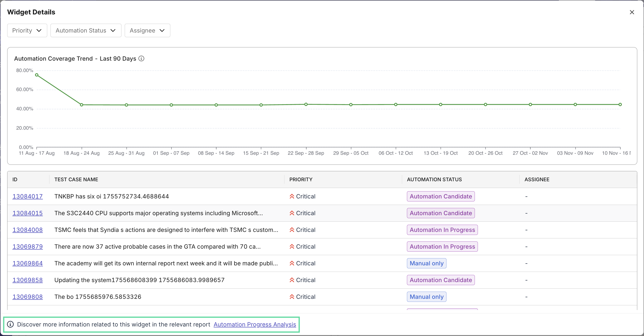
Task: Close the Widget Details dialog
Action: 632,12
